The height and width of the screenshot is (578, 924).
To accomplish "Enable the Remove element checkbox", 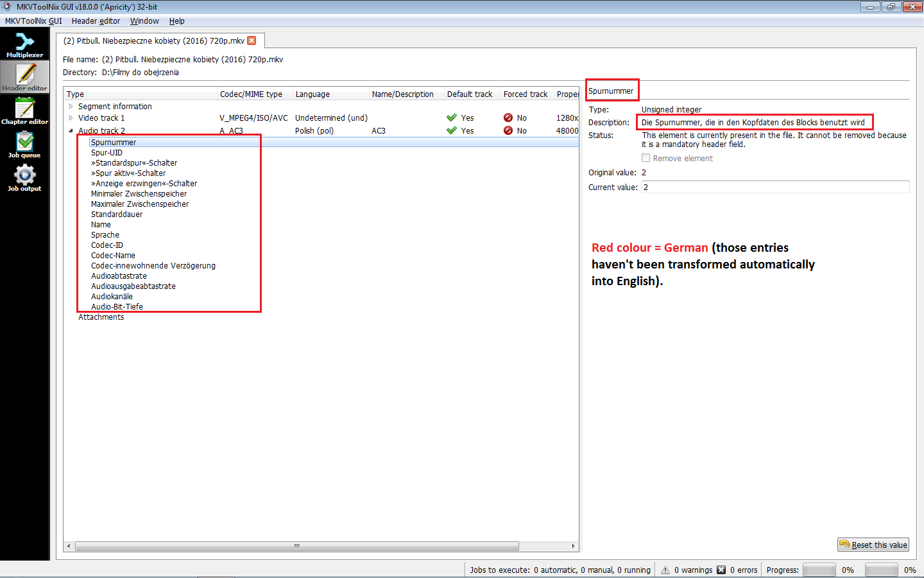I will [646, 158].
